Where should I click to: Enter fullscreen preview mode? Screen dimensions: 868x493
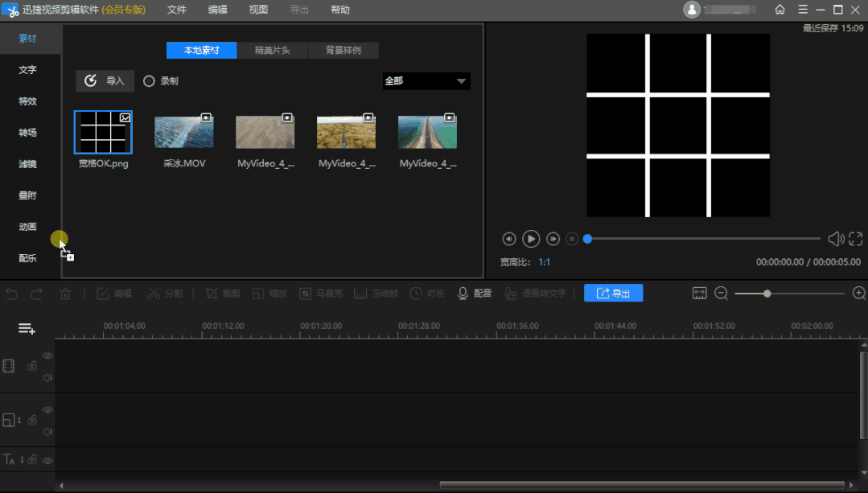click(x=855, y=239)
